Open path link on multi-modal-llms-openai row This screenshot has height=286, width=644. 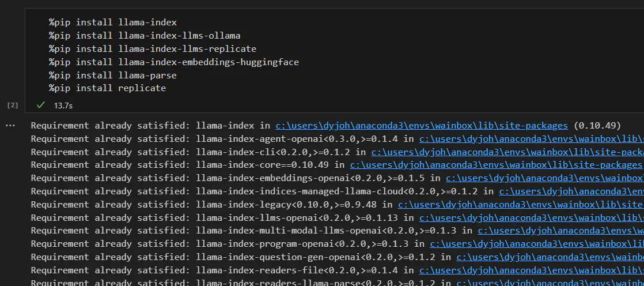[560, 231]
